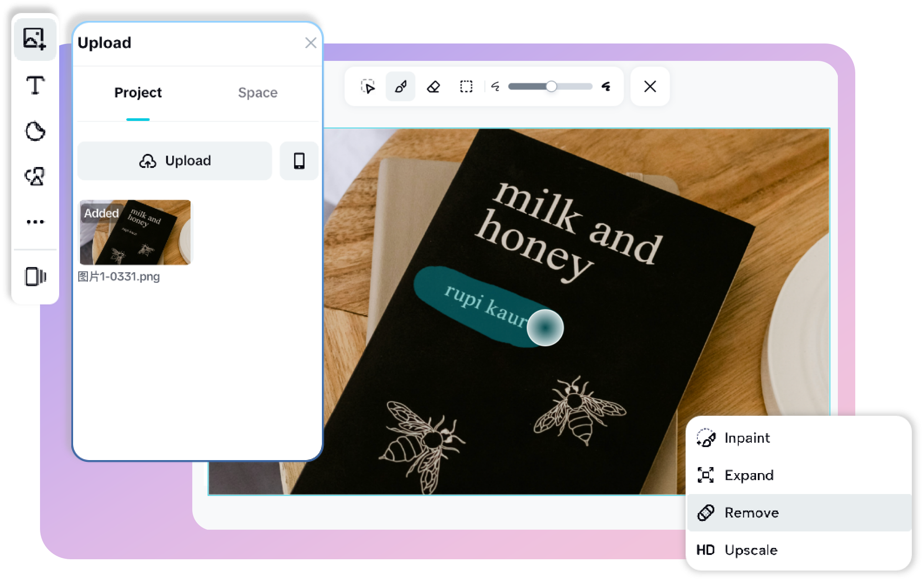924x581 pixels.
Task: Expand more tools via three dots
Action: [35, 222]
